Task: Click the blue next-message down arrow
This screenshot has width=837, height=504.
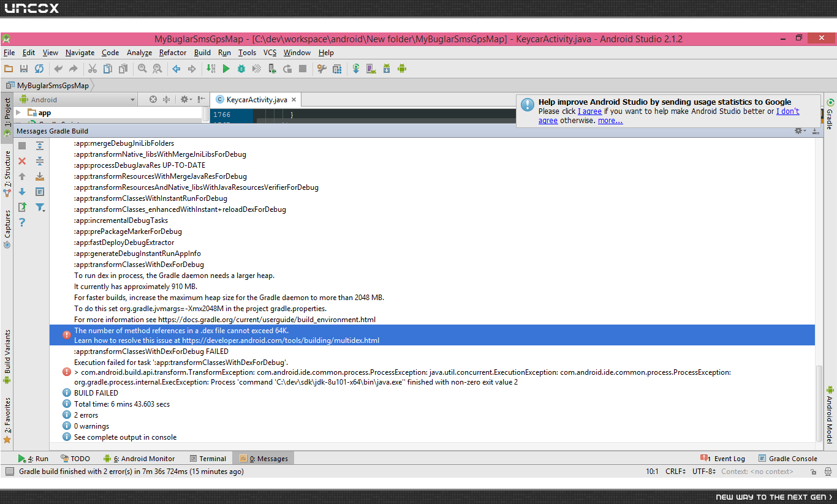Action: point(22,192)
